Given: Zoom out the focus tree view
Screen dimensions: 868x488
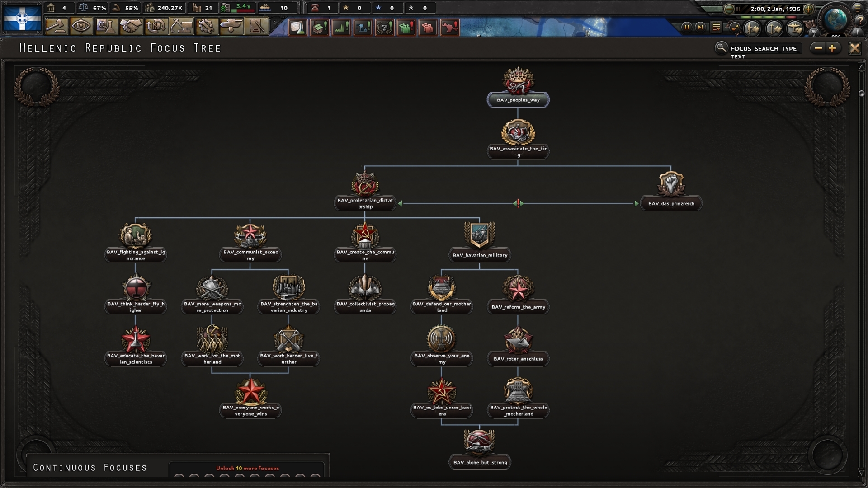Looking at the screenshot, I should [x=818, y=48].
